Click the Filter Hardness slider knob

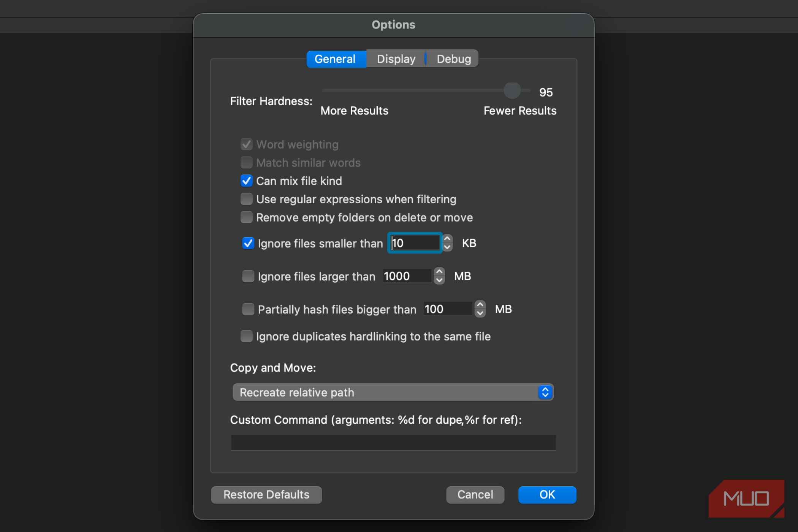click(512, 90)
